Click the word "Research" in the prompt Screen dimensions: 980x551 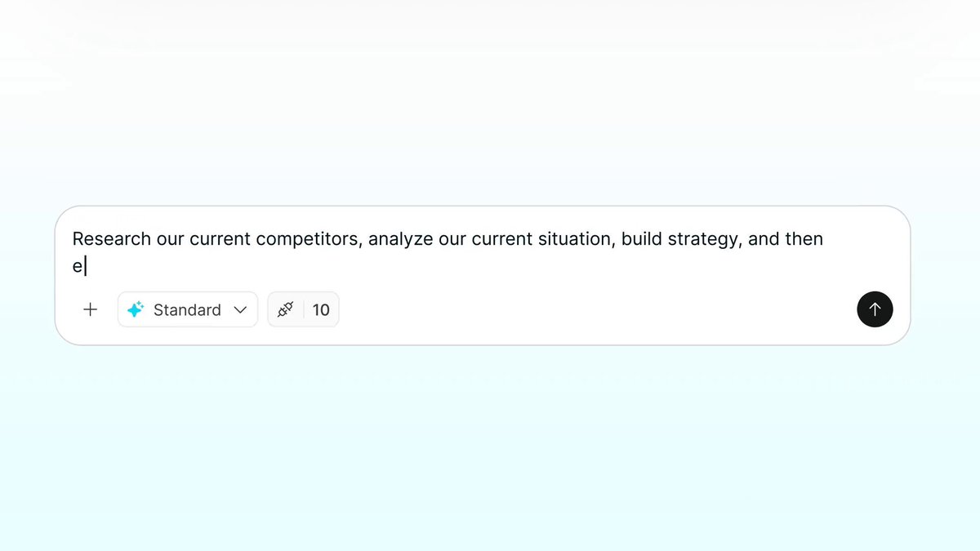(112, 239)
